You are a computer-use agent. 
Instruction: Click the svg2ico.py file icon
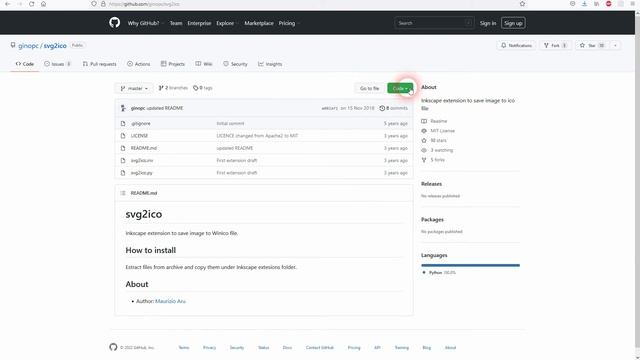coord(123,173)
